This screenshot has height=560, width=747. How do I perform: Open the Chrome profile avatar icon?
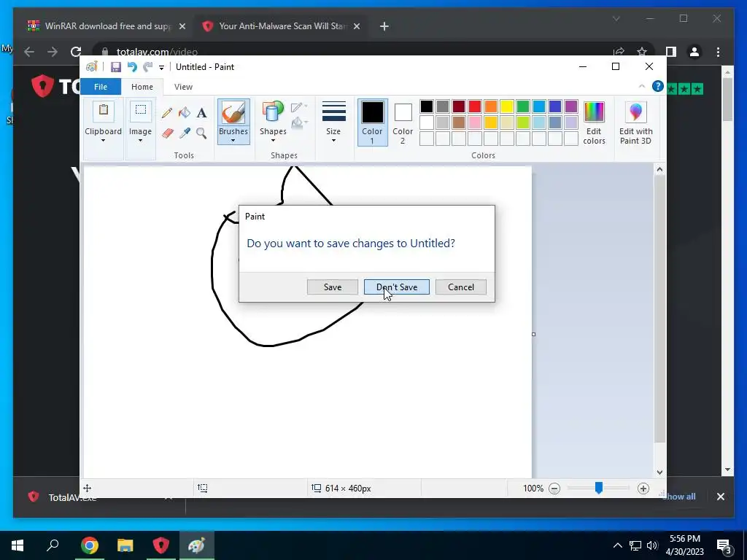pyautogui.click(x=694, y=52)
